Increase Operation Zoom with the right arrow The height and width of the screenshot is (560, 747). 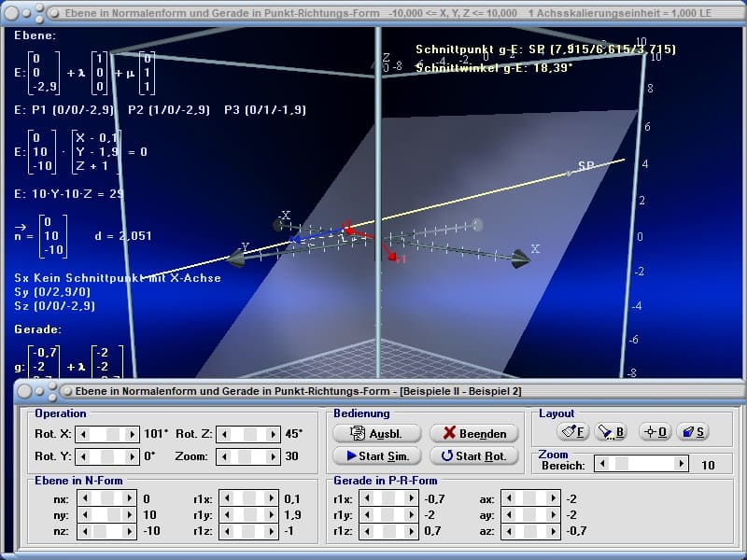tap(274, 456)
